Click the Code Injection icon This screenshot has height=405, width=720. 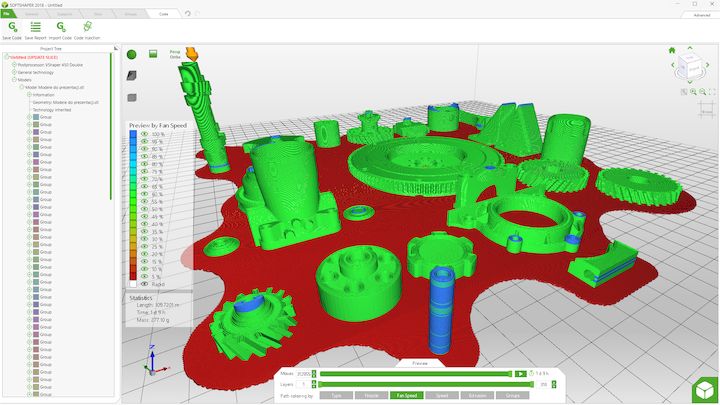[x=86, y=27]
